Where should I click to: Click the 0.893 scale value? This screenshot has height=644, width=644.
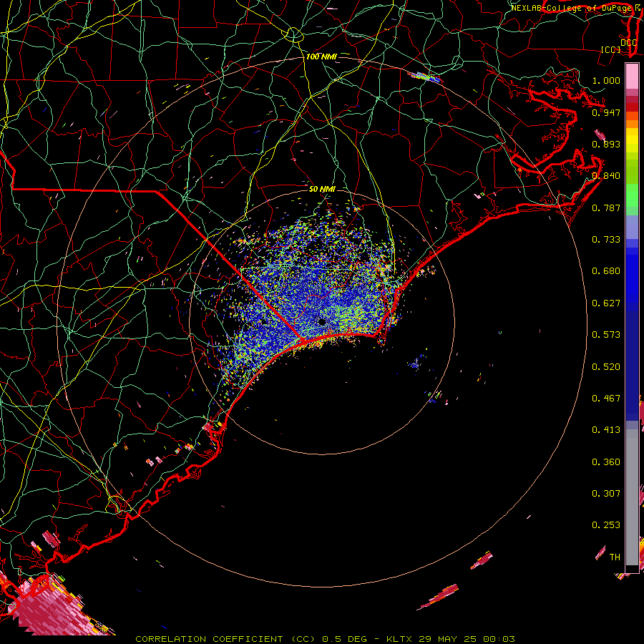pos(606,144)
